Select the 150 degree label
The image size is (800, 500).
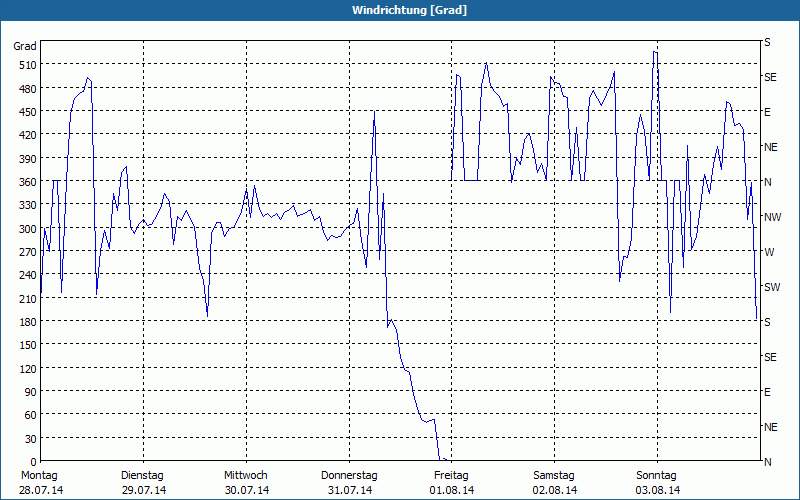28,345
